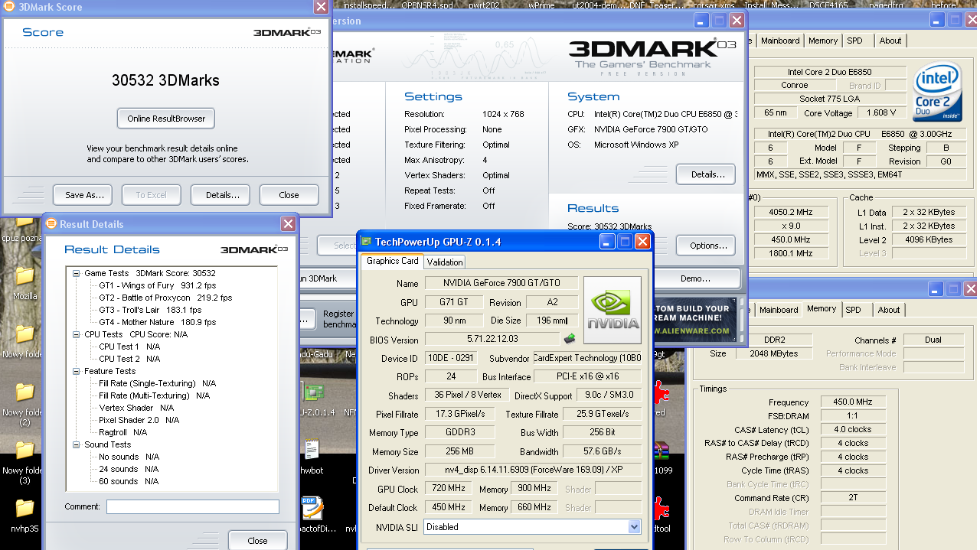Open the Mainboard tab in lower CPU-Z window
Image resolution: width=980 pixels, height=550 pixels.
pos(779,310)
